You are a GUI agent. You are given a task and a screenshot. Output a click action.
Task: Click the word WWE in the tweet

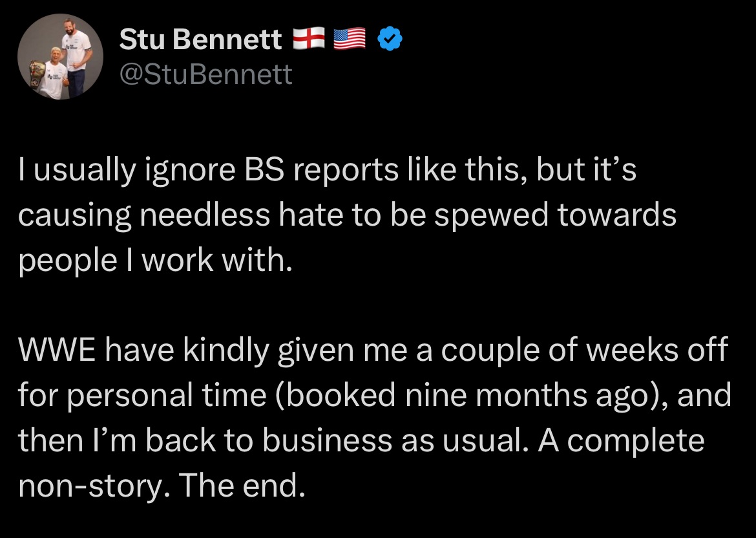[x=56, y=350]
